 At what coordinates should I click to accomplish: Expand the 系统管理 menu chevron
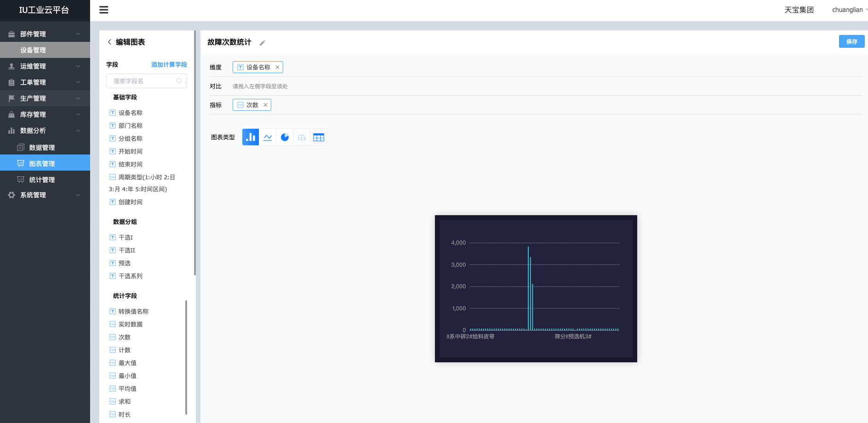[x=78, y=195]
